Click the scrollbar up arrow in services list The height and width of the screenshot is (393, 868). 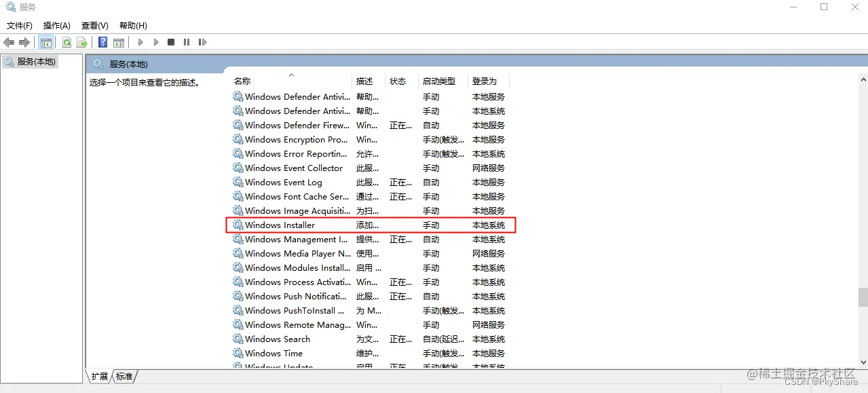pos(863,79)
